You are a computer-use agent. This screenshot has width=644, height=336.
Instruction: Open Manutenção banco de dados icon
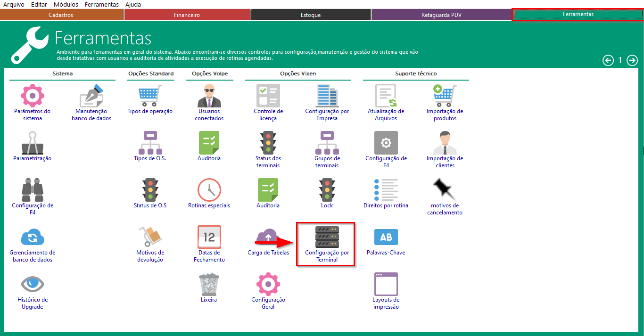[x=91, y=96]
